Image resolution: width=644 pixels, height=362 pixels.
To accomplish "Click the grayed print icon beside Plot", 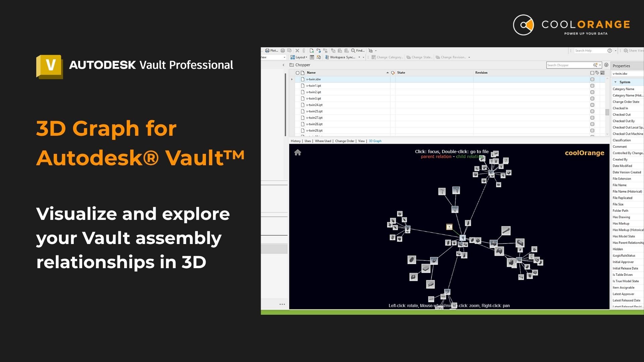I will pyautogui.click(x=283, y=51).
